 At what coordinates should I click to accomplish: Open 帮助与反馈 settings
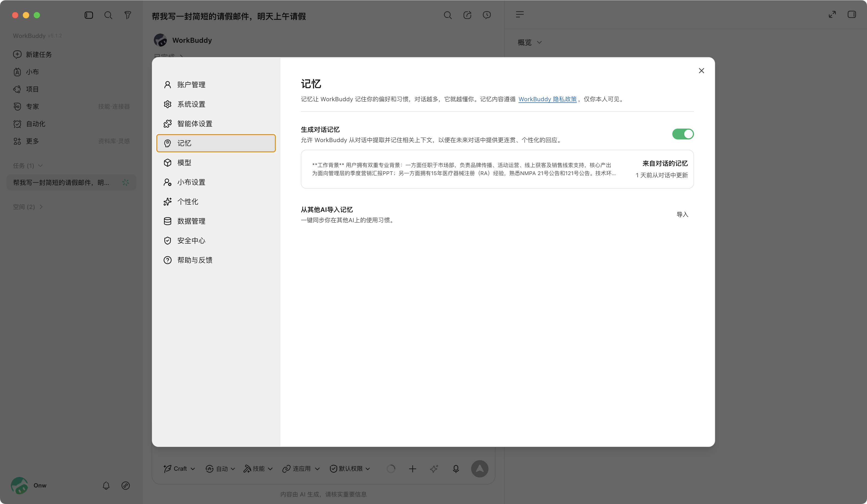point(216,260)
